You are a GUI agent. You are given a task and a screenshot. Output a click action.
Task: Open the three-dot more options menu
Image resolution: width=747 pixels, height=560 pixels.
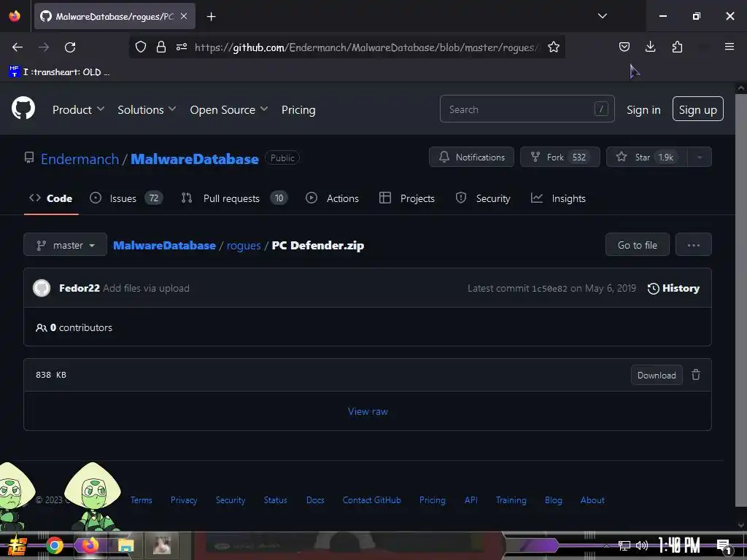pyautogui.click(x=693, y=245)
